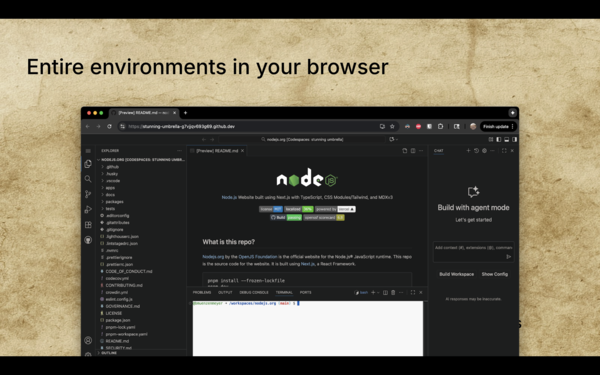Open the Source Control view icon
Viewport: 600px width, 375px height.
point(88,194)
